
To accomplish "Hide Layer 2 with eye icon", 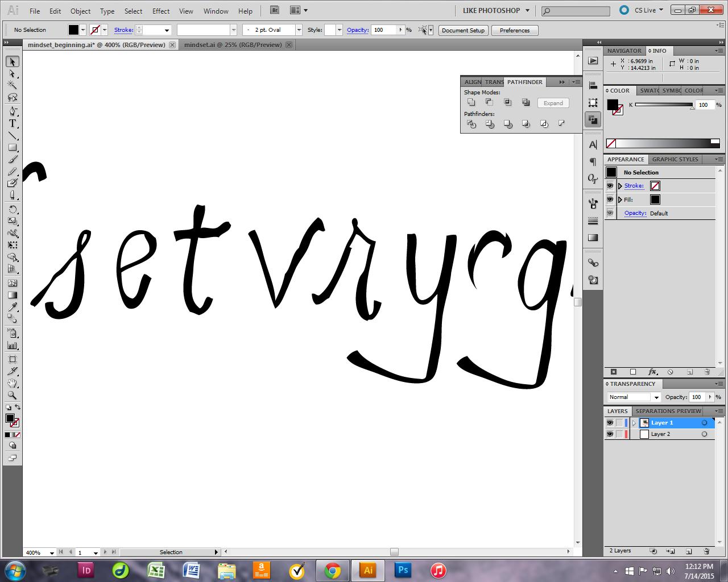I will click(610, 434).
